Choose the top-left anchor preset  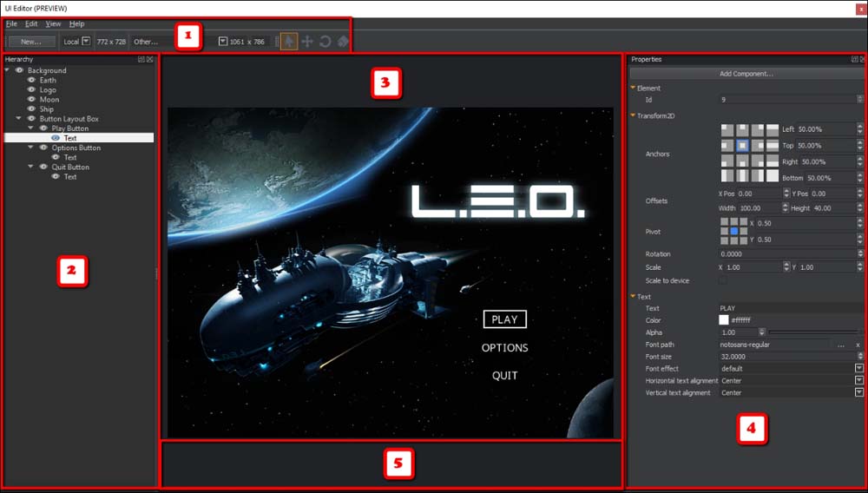point(727,130)
